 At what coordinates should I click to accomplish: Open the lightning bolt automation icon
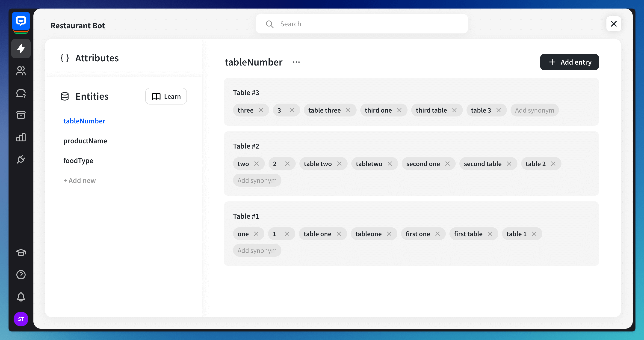[21, 48]
